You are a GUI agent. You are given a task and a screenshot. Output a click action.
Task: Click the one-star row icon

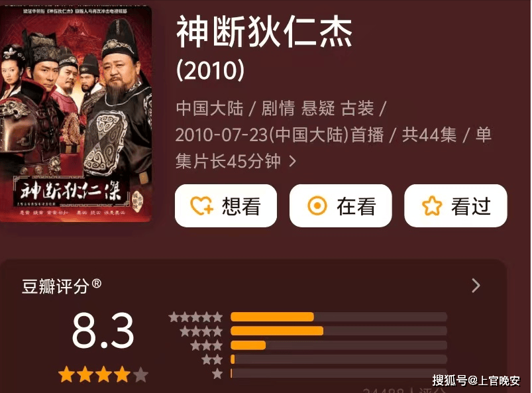pos(217,374)
